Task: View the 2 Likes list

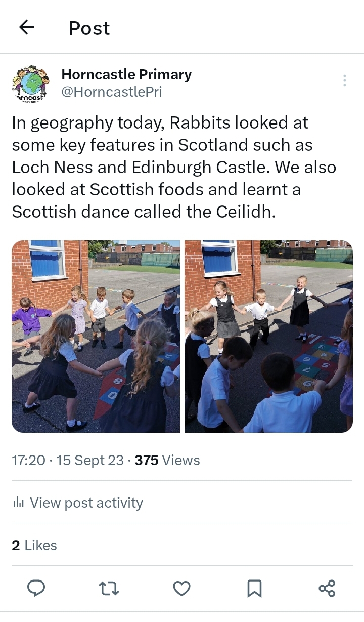Action: tap(34, 545)
